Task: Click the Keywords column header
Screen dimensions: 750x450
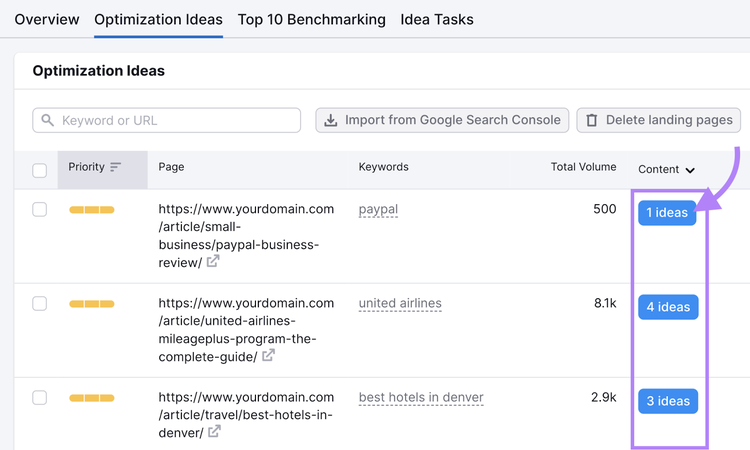Action: point(384,167)
